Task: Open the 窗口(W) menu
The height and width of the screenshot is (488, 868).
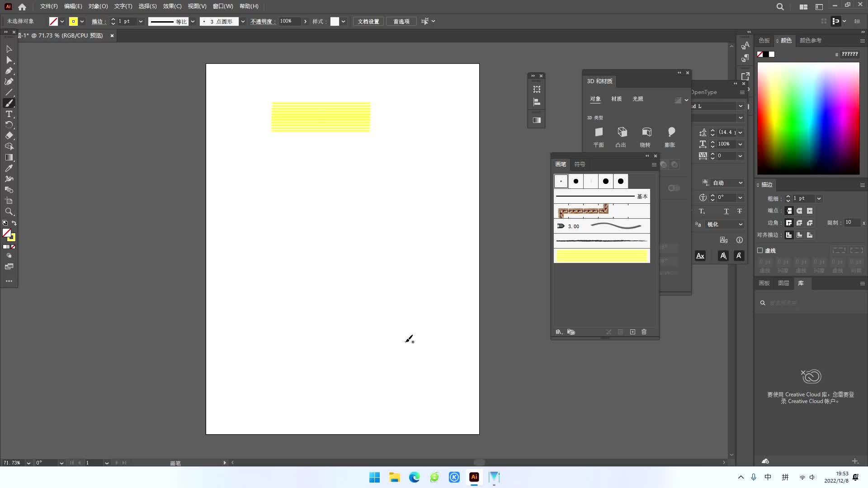Action: (222, 6)
